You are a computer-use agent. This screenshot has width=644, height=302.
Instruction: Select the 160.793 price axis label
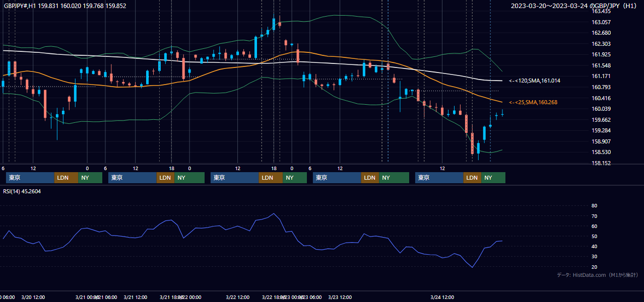pos(601,88)
